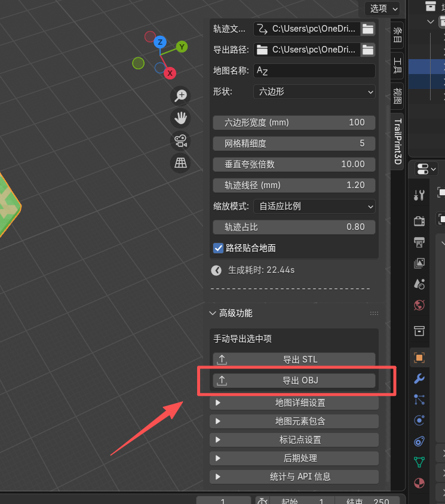Click the zoom magnifier viewport icon

pos(180,96)
